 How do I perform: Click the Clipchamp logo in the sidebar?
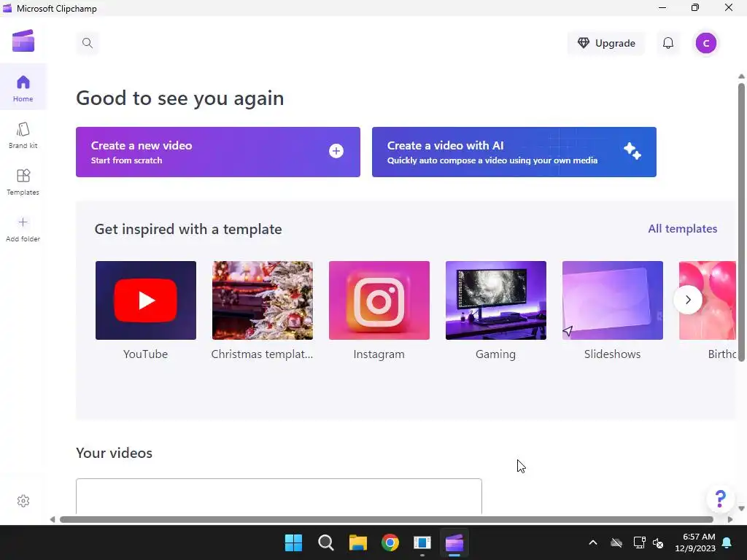pyautogui.click(x=23, y=41)
